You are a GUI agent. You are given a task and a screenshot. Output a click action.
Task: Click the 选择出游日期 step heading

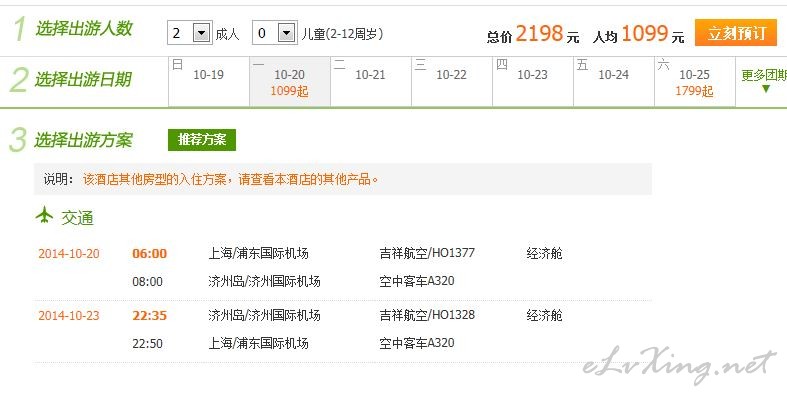83,80
